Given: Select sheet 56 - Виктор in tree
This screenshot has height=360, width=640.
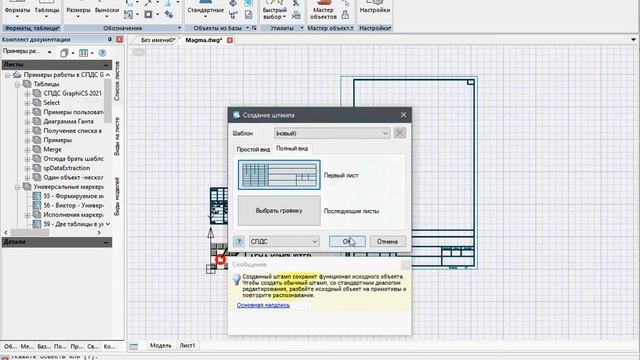Looking at the screenshot, I should (x=73, y=206).
